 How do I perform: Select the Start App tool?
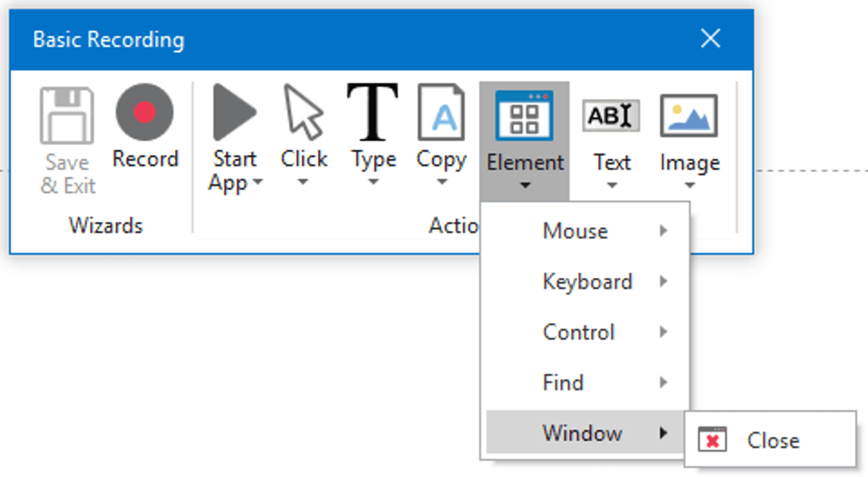(234, 112)
